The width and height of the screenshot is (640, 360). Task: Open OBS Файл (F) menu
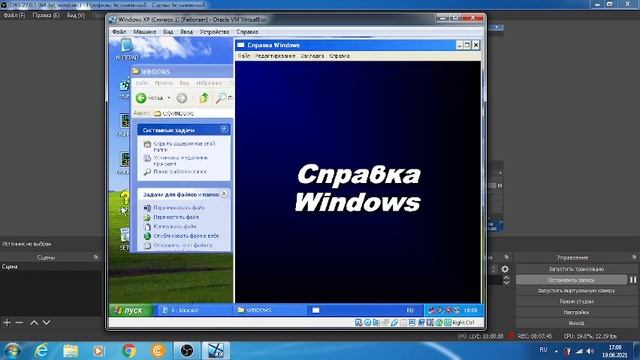14,16
